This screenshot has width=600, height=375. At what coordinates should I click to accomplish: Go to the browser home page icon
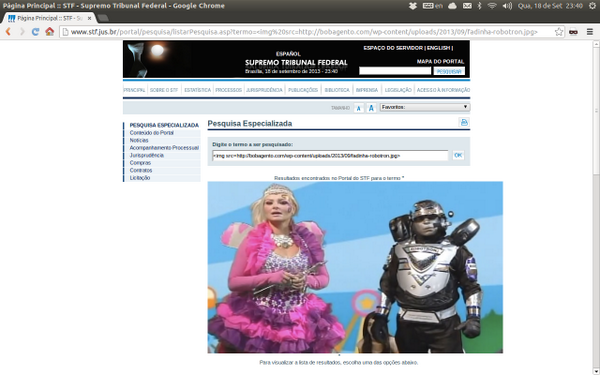[50, 32]
